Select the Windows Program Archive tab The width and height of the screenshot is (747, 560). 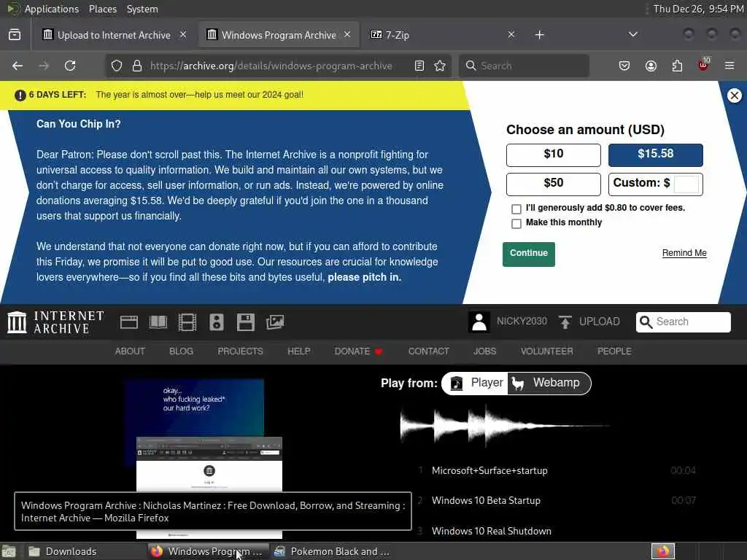(279, 35)
